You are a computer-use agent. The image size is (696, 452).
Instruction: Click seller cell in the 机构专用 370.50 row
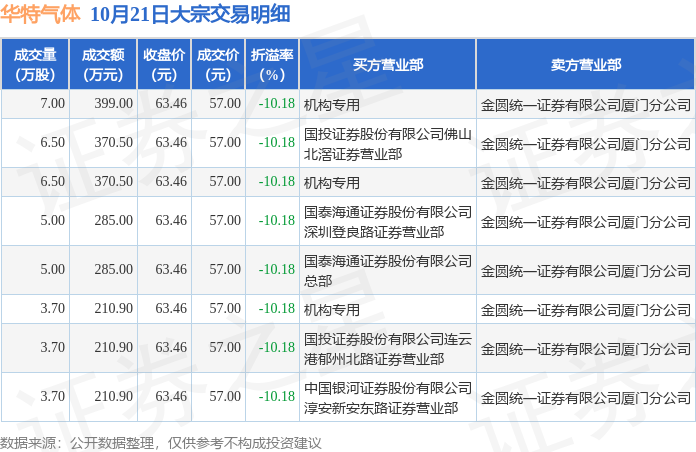tap(585, 182)
